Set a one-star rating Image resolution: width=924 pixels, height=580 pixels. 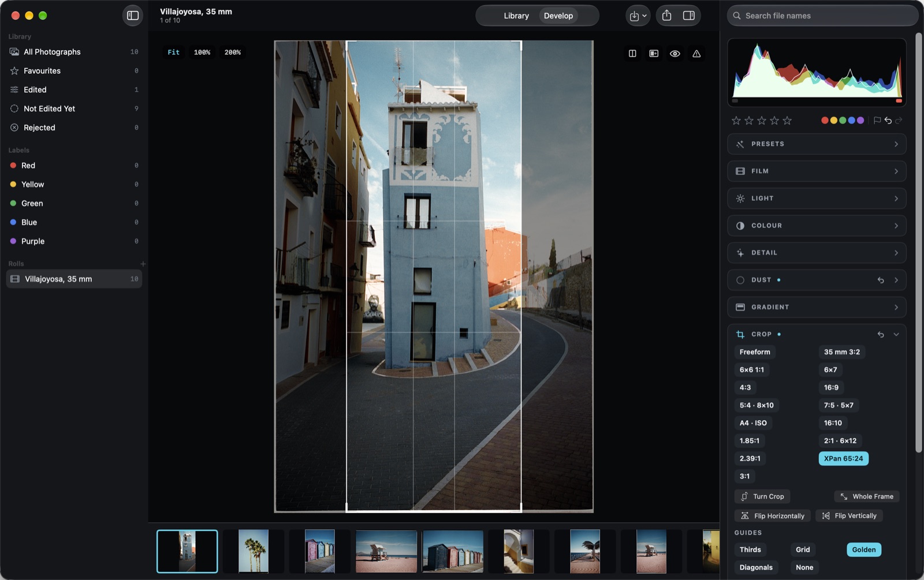click(x=736, y=120)
